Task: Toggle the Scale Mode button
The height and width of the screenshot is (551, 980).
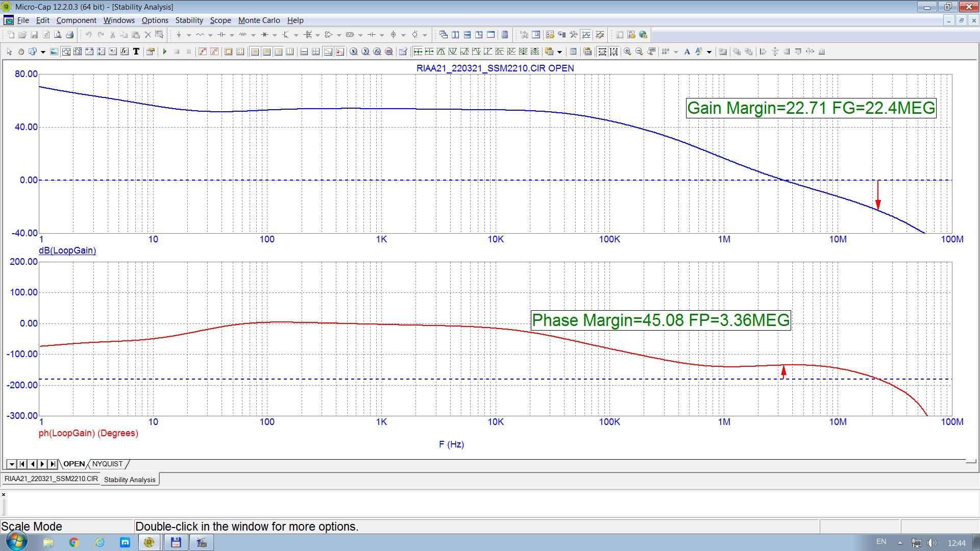Action: click(x=66, y=52)
